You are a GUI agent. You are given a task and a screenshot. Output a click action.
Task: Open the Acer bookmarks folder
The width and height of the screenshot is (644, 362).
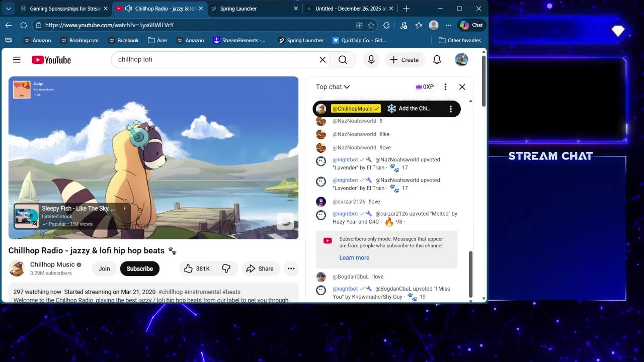157,40
